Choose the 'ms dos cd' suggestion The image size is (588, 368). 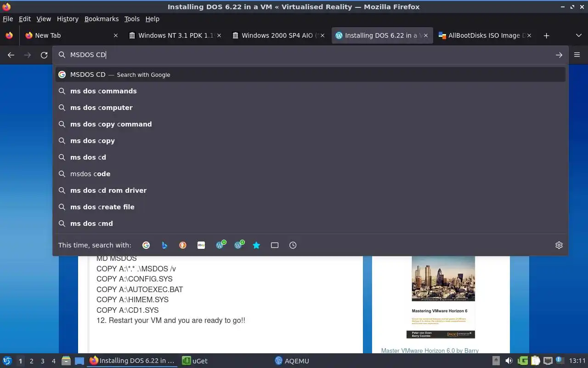[310, 157]
